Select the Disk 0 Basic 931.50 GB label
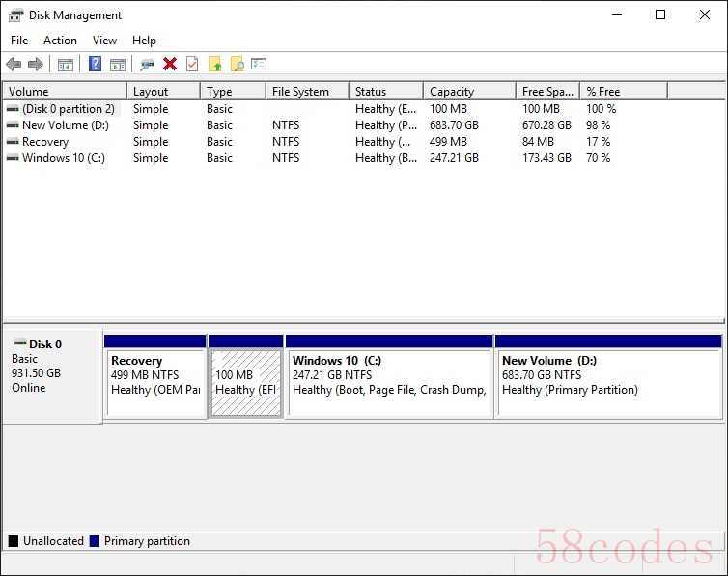 tap(52, 375)
